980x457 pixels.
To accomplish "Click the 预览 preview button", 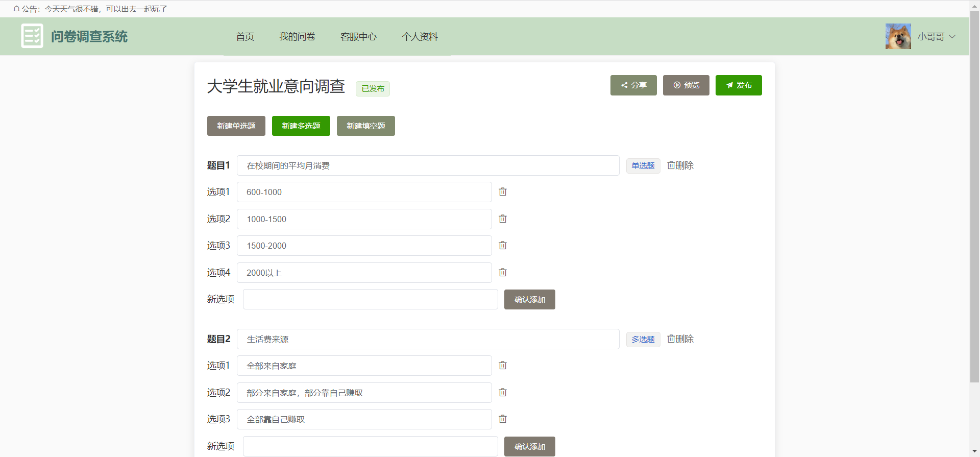I will pyautogui.click(x=686, y=85).
